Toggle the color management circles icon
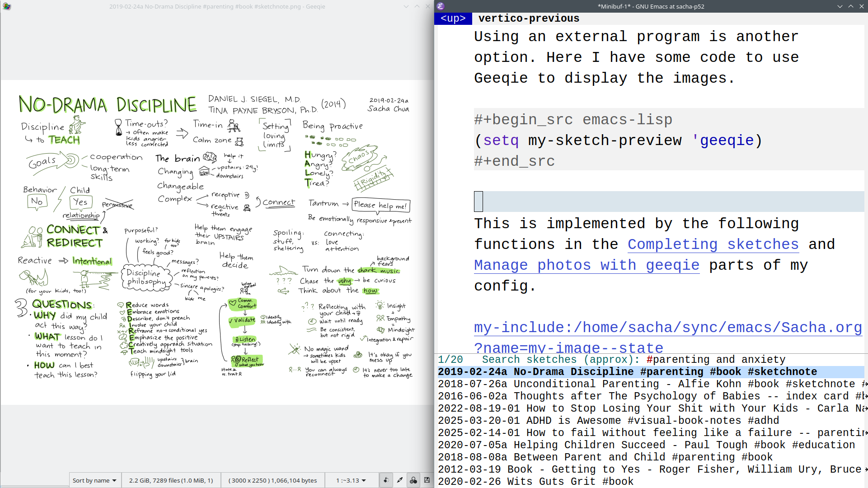The width and height of the screenshot is (868, 488). pyautogui.click(x=413, y=480)
